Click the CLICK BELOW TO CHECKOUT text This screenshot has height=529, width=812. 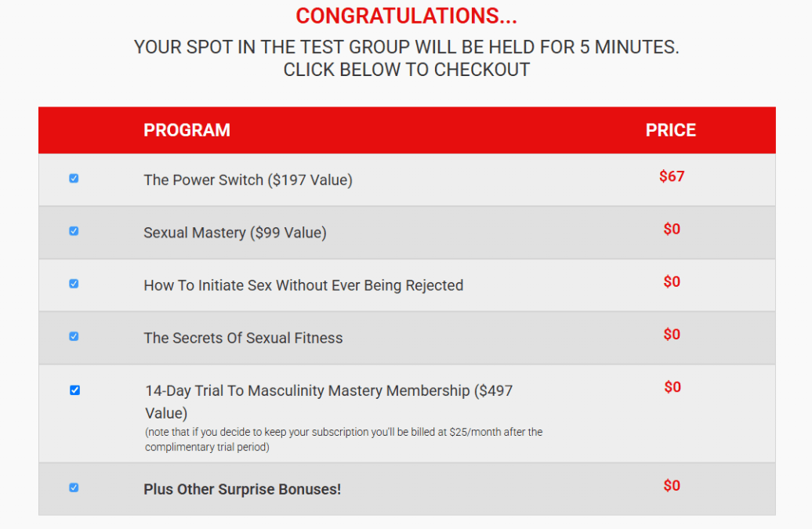pyautogui.click(x=406, y=70)
